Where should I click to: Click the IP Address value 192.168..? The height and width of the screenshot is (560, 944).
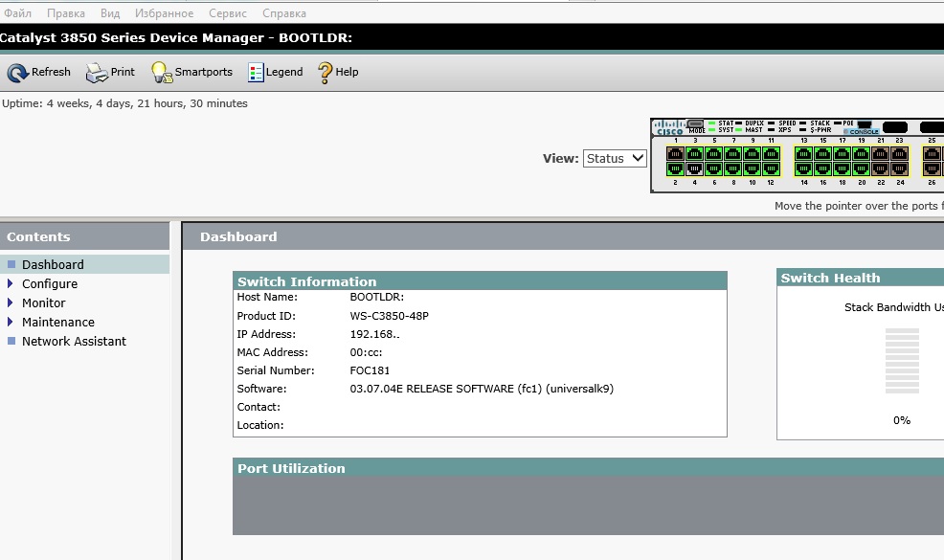(x=374, y=334)
